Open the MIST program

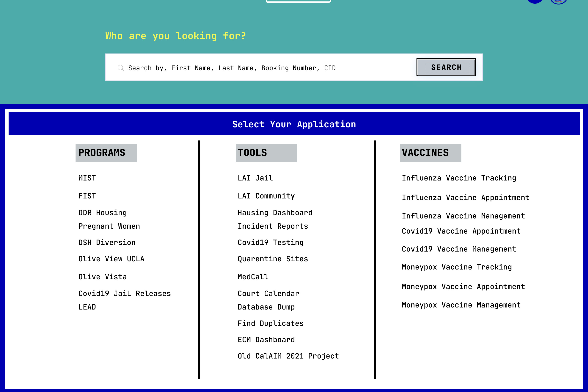point(87,178)
